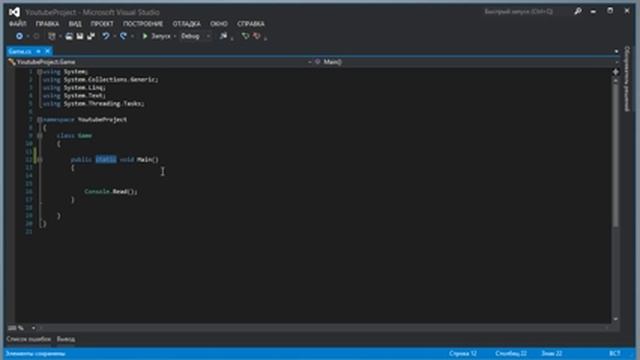Image resolution: width=640 pixels, height=360 pixels.
Task: Click the Save All toolbar icon
Action: pyautogui.click(x=91, y=36)
